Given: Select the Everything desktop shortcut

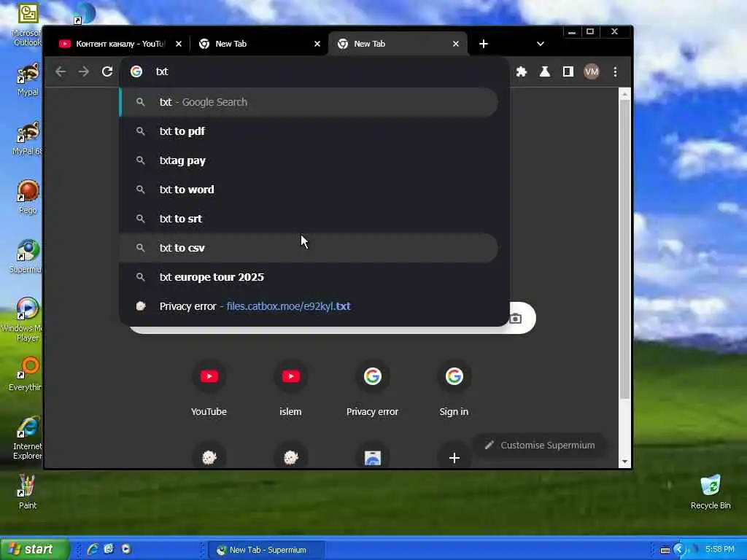Looking at the screenshot, I should pyautogui.click(x=26, y=374).
